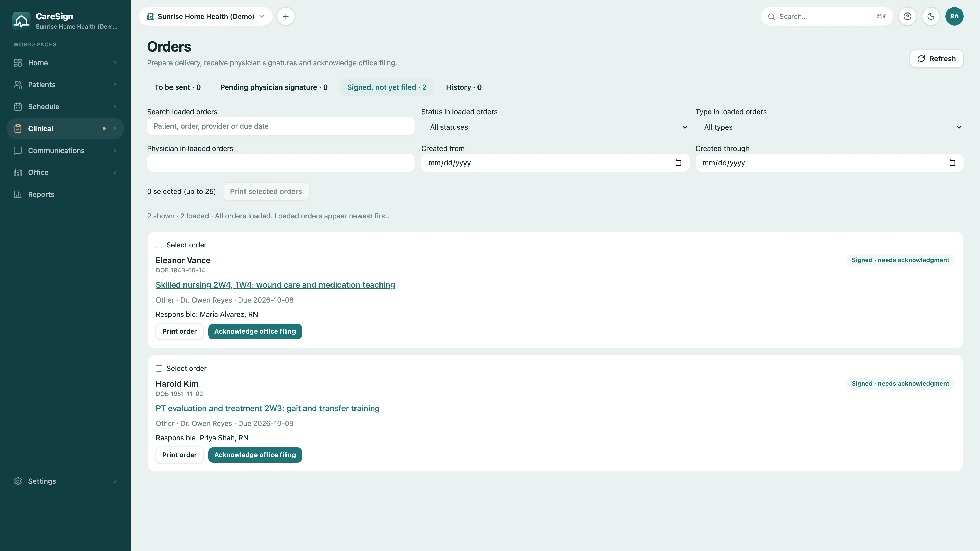The image size is (980, 551).
Task: Click the Reports bar chart icon
Action: click(18, 194)
